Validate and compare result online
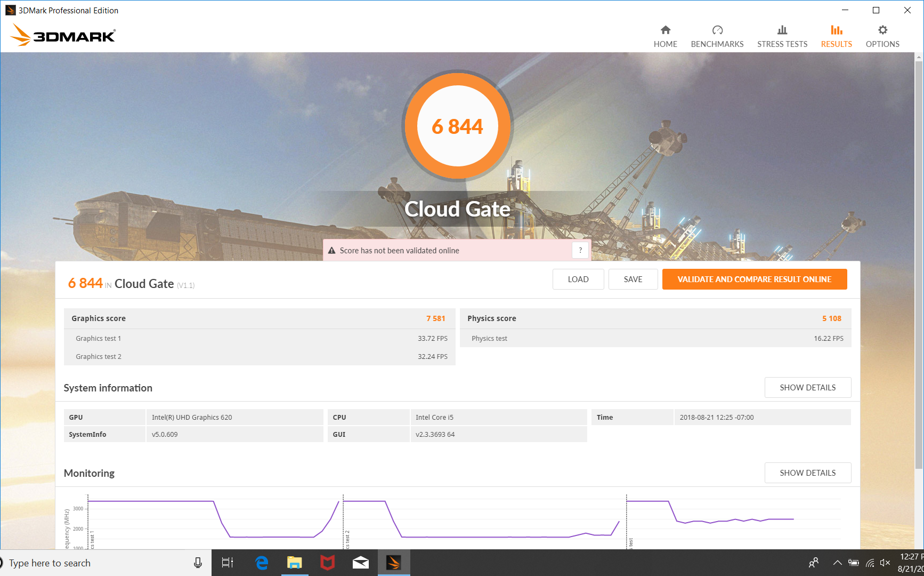The height and width of the screenshot is (576, 924). (755, 279)
